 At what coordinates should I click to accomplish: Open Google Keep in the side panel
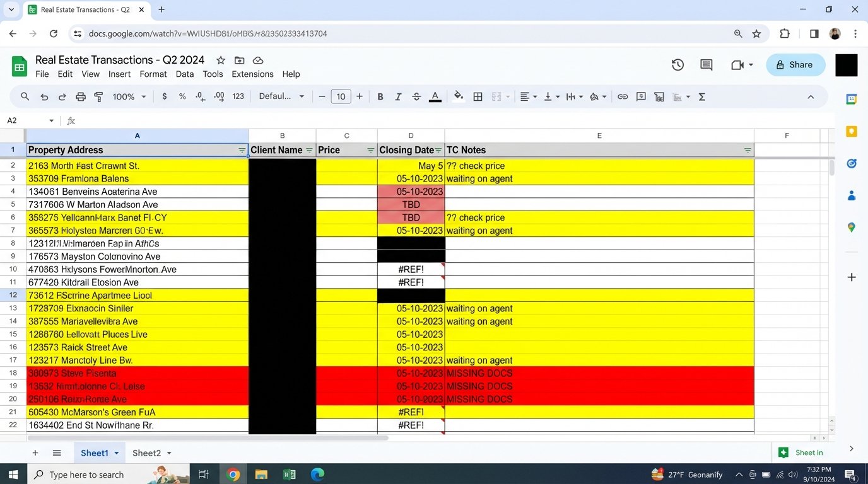tap(851, 132)
